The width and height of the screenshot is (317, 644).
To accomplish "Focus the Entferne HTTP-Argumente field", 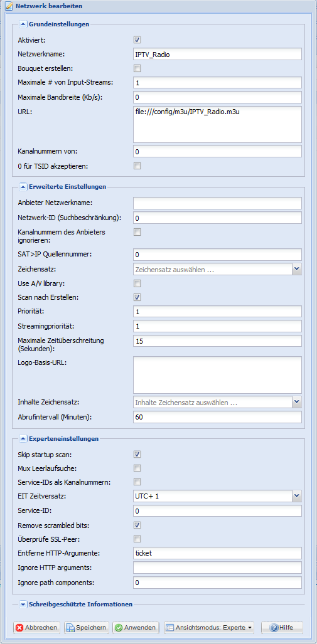I will (217, 553).
